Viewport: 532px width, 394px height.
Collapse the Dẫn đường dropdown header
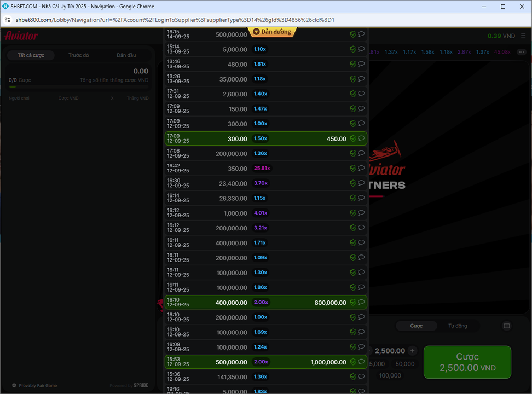pos(272,32)
